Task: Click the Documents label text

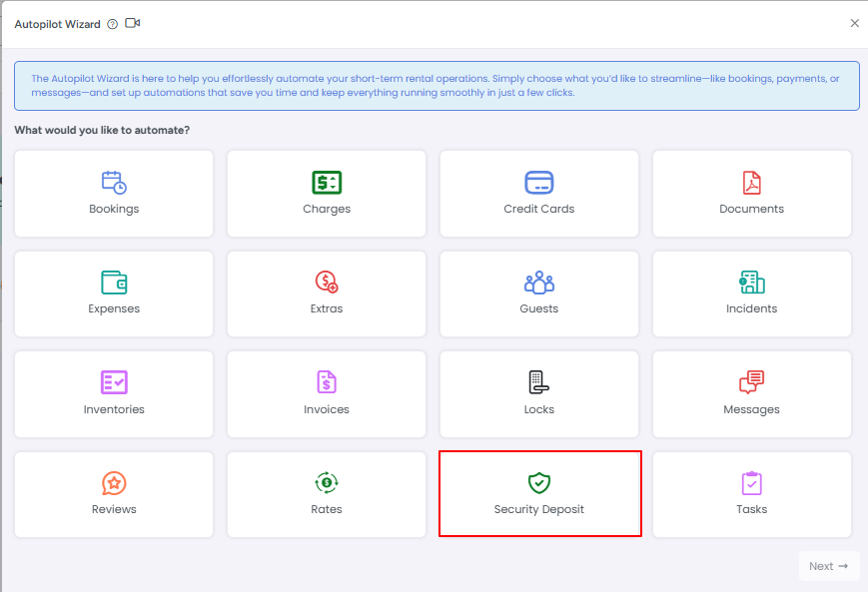Action: click(752, 209)
